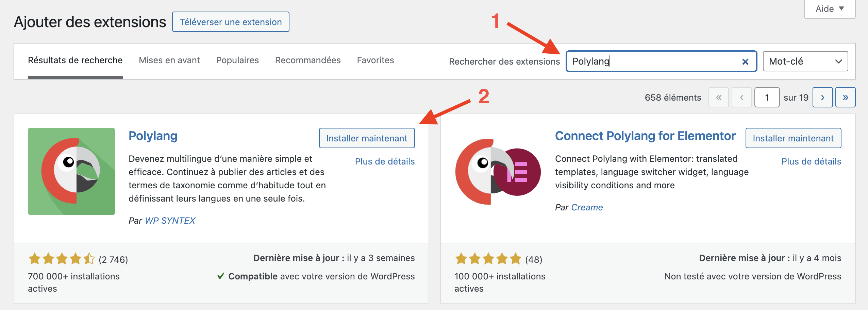Click the Polylang star rating
868x310 pixels.
coord(62,259)
